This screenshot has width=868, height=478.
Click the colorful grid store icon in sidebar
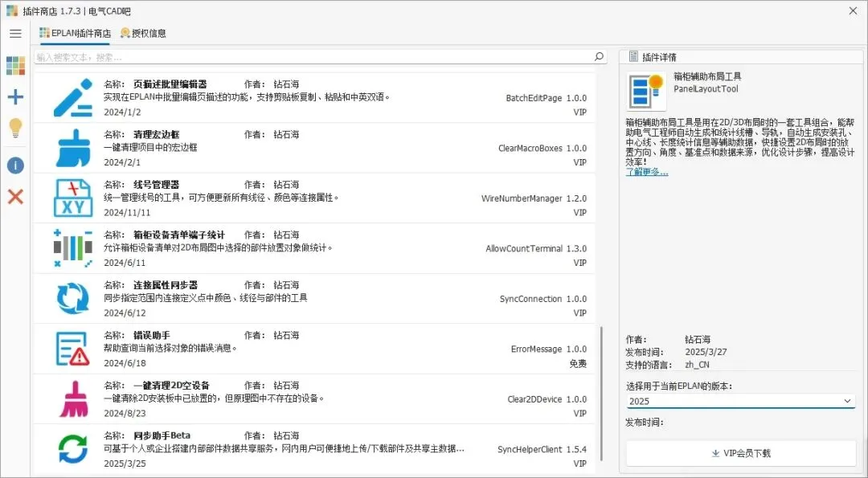coord(15,65)
